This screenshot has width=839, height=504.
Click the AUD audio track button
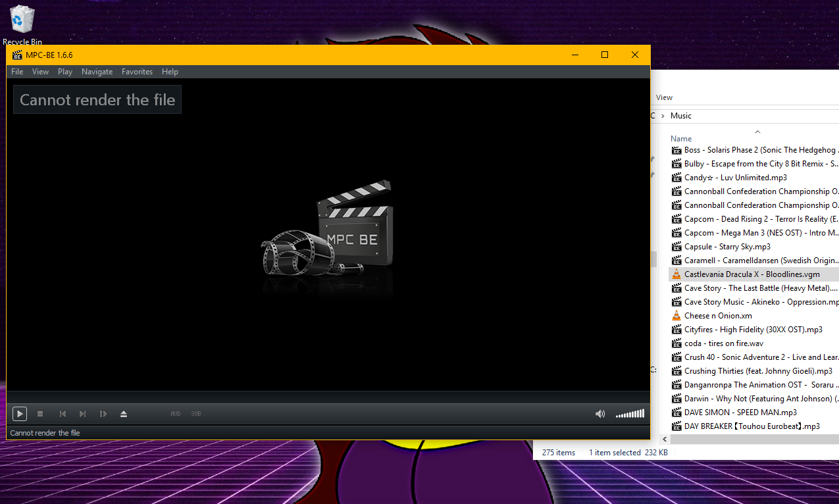(176, 414)
